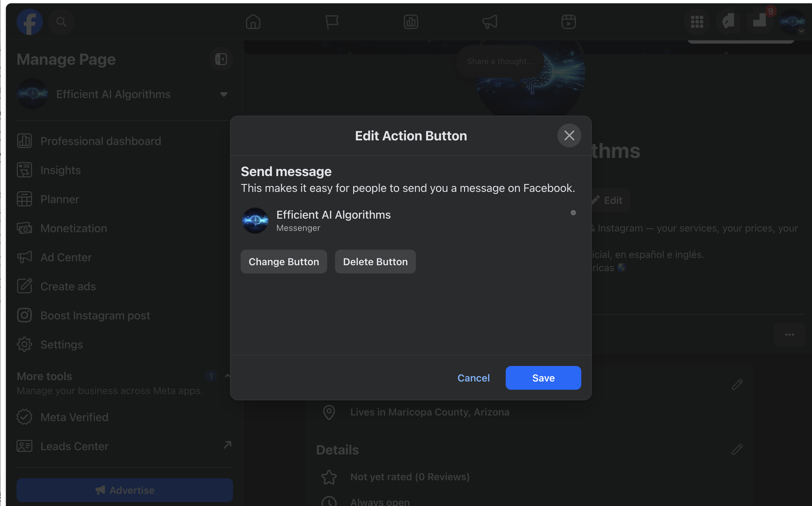
Task: Click the Efficient AI Algorithms avatar in dialog
Action: pyautogui.click(x=255, y=221)
